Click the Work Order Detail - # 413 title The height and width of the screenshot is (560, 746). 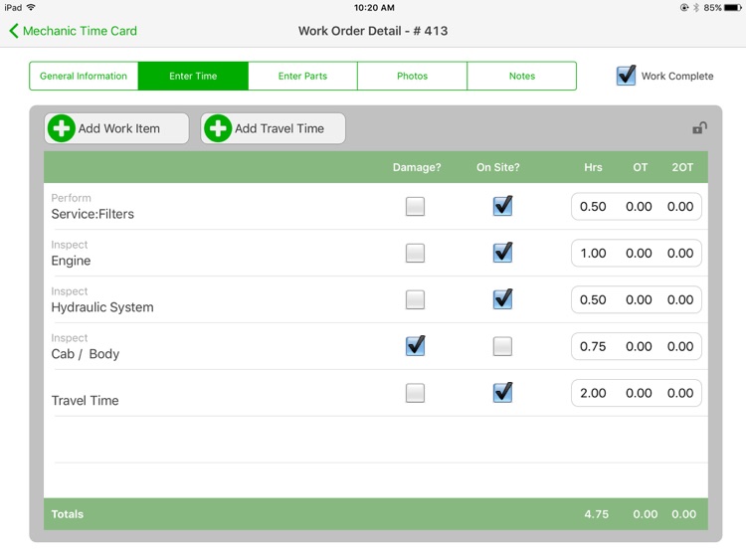click(x=373, y=31)
